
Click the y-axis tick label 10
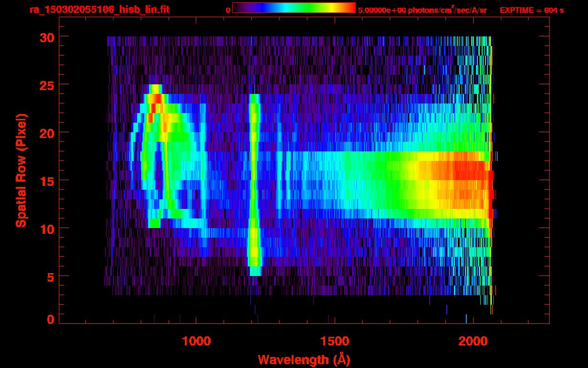(x=46, y=229)
